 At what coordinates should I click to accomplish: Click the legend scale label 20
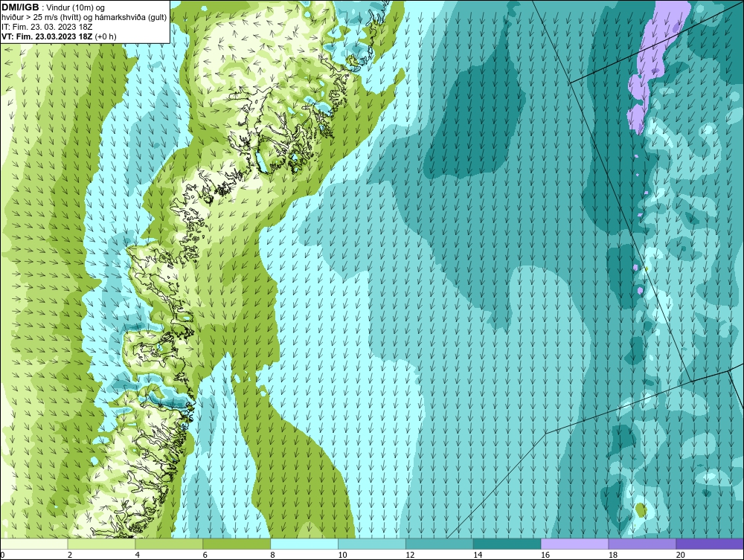pos(681,555)
